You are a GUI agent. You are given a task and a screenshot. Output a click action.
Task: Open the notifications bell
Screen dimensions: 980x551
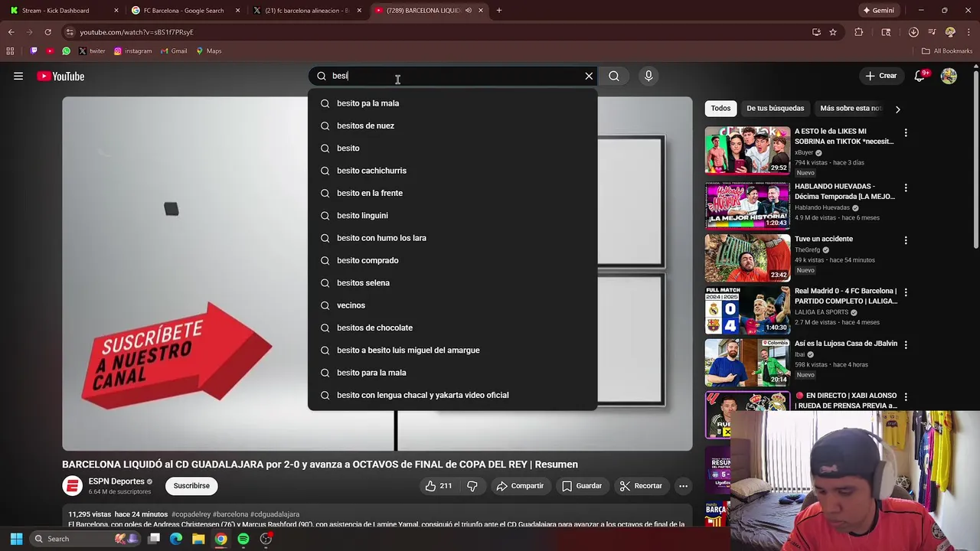920,76
